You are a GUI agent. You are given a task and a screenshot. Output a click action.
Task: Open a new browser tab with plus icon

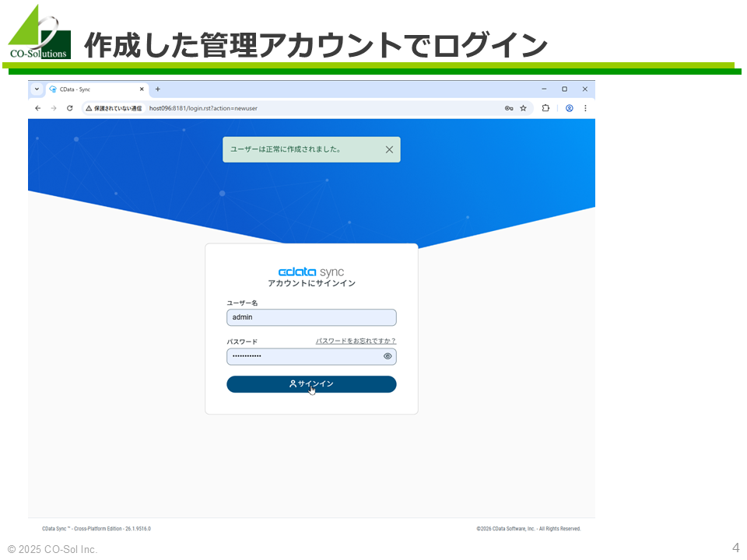pos(157,89)
